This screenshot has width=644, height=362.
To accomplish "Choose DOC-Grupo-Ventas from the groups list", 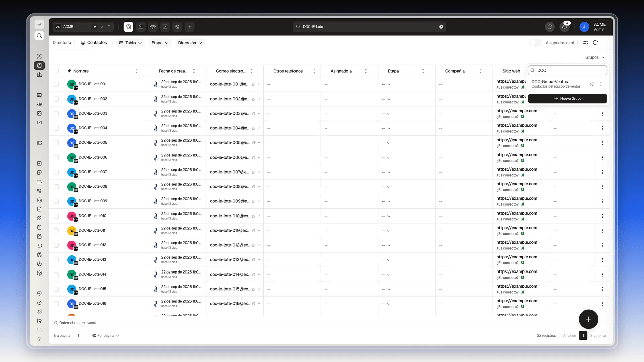I will tap(557, 84).
